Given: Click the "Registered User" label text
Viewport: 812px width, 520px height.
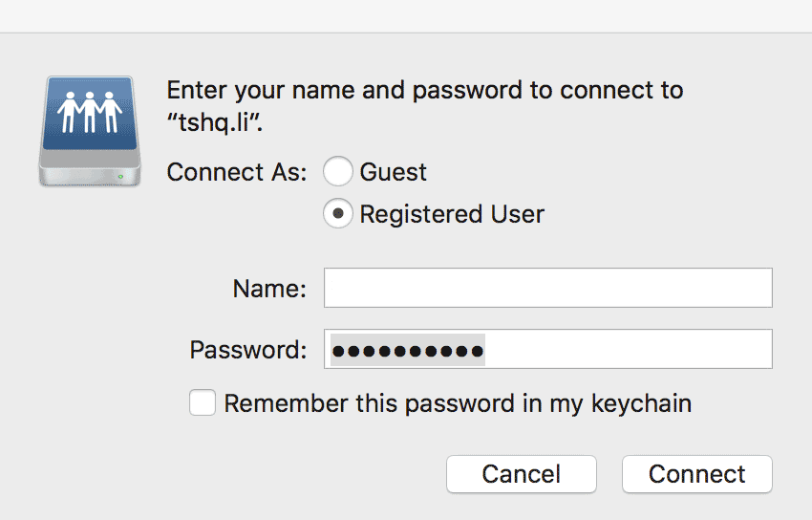Looking at the screenshot, I should [x=452, y=214].
